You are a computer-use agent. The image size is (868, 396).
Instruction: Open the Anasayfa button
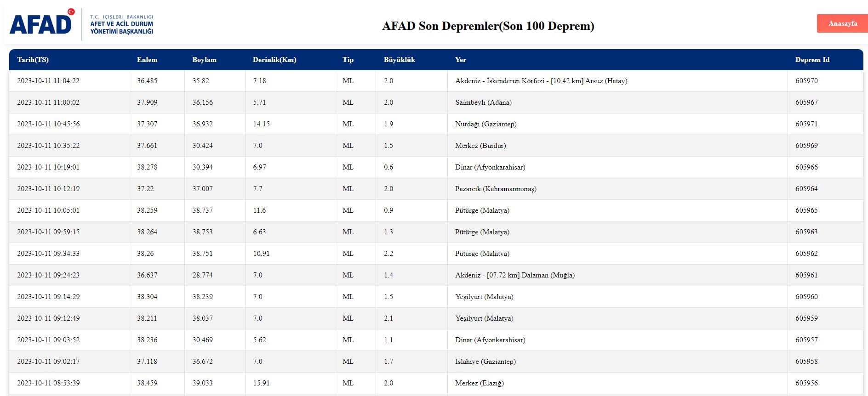tap(842, 23)
